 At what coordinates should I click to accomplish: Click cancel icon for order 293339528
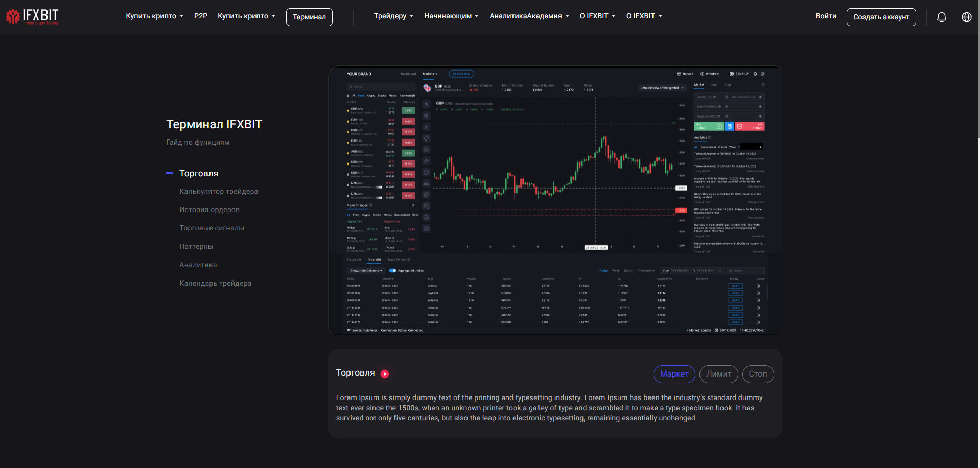758,286
